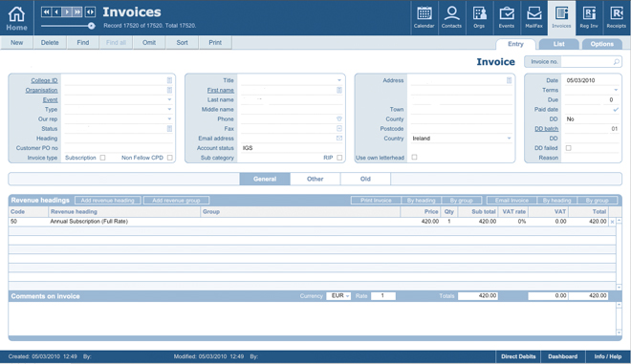Click the Sort button
631x364 pixels.
click(182, 43)
